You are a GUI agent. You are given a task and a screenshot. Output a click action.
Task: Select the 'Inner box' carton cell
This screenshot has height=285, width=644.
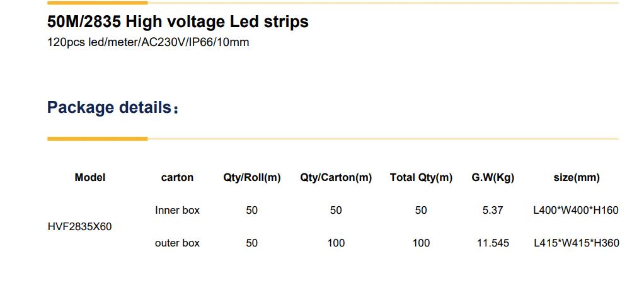pos(177,211)
